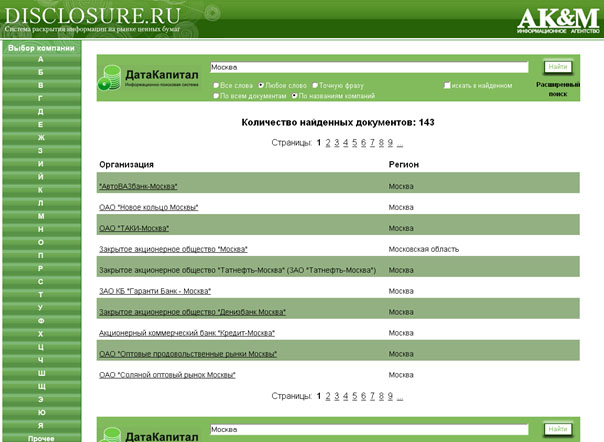The height and width of the screenshot is (442, 604).
Task: Click the top search field containing Москва
Action: (369, 67)
